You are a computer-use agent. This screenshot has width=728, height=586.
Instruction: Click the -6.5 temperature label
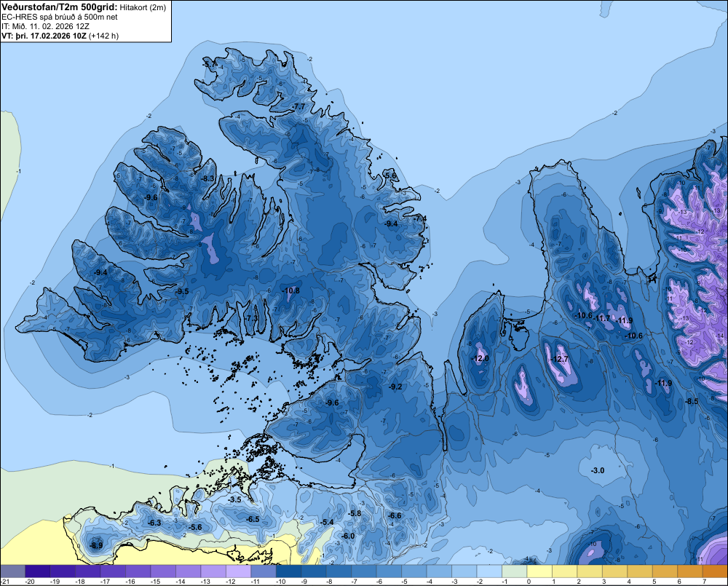253,519
